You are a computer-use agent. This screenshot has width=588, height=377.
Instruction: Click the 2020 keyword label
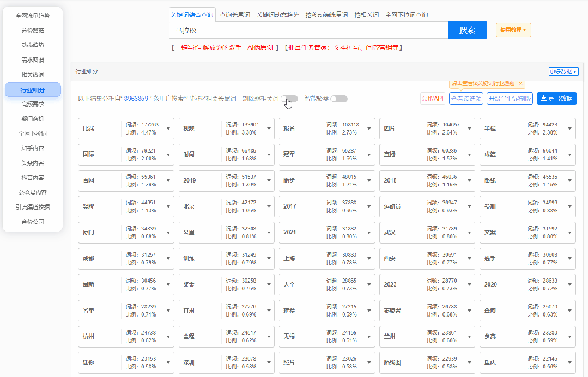click(490, 285)
